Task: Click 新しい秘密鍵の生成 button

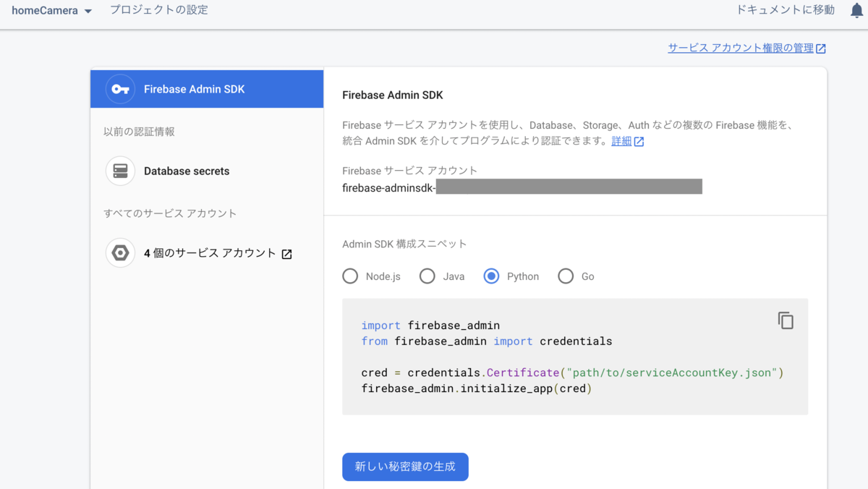Action: (x=405, y=467)
